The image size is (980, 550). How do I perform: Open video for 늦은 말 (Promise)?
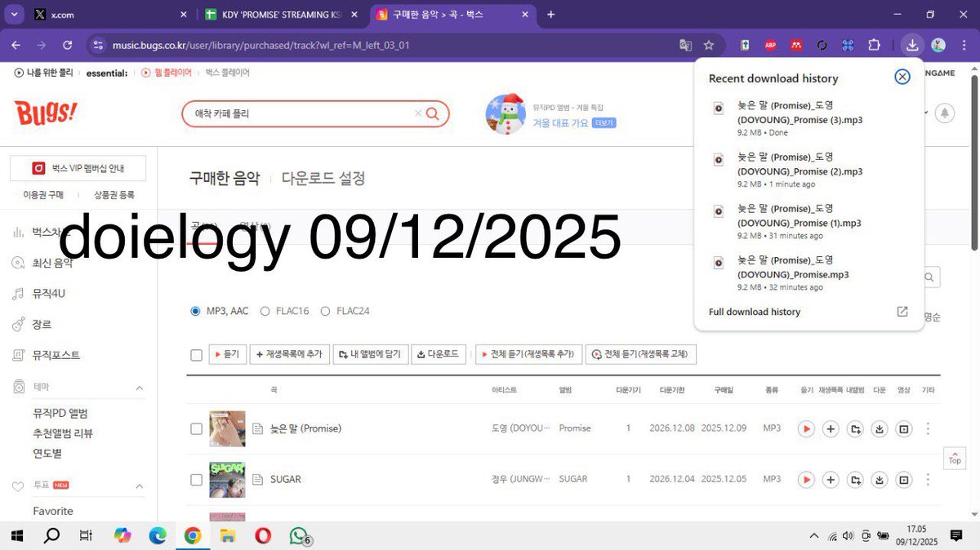904,428
